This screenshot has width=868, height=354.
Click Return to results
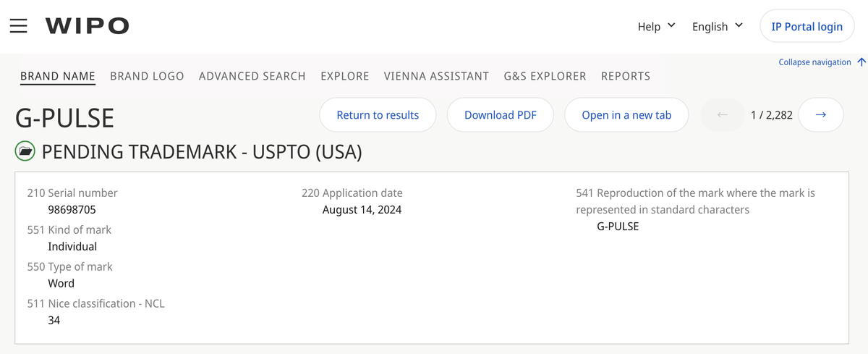[378, 114]
